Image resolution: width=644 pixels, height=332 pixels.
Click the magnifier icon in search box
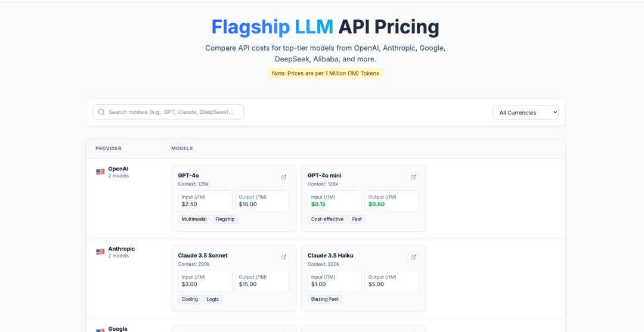coord(101,112)
